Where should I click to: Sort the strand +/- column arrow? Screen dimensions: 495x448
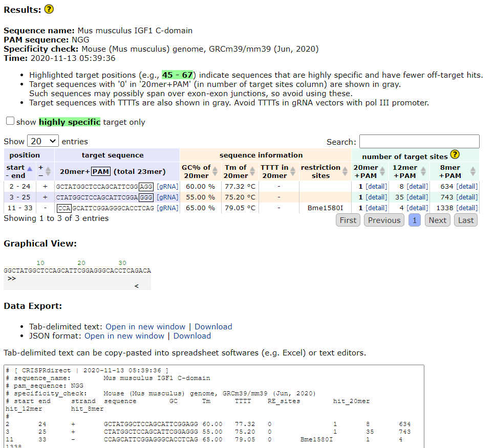pos(46,169)
